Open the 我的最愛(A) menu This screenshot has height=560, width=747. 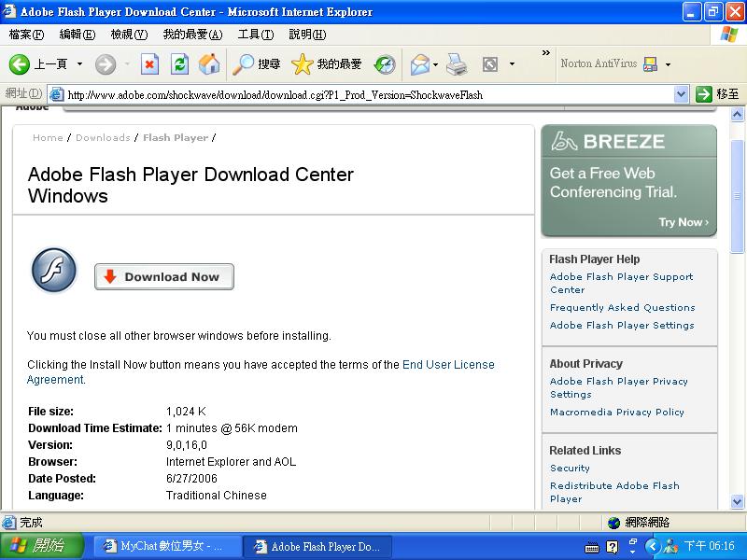coord(192,35)
